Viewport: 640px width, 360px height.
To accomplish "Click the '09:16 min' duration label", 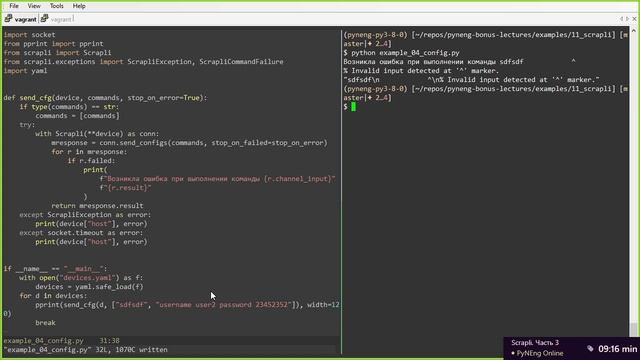I will coord(618,349).
